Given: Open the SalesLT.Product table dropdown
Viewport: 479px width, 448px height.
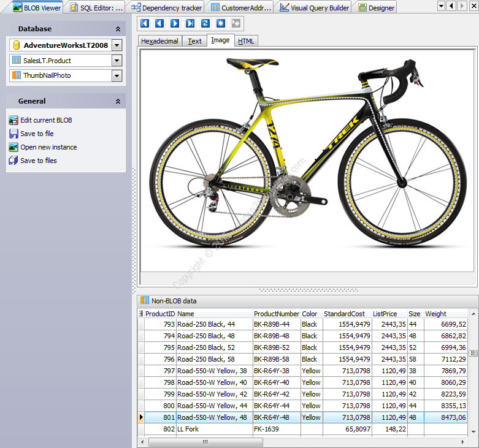Looking at the screenshot, I should [x=117, y=61].
